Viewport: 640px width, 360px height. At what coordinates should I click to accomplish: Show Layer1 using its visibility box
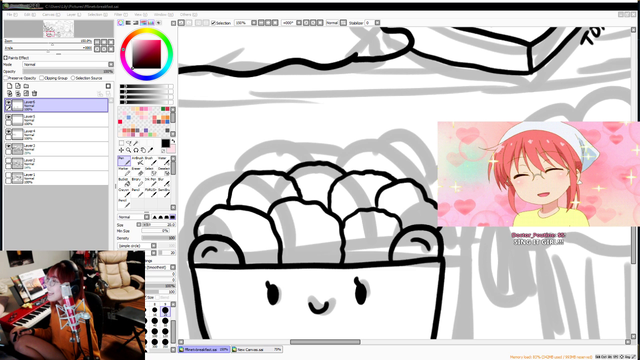pos(9,176)
